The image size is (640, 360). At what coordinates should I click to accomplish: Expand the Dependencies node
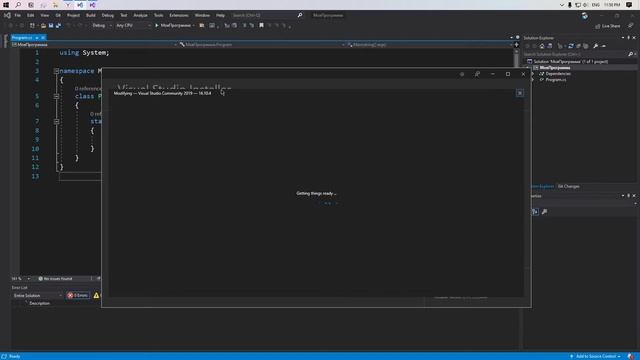533,74
